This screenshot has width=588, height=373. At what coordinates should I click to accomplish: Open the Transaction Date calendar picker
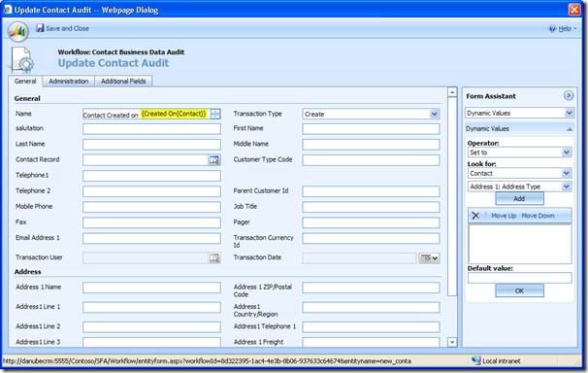click(x=429, y=258)
